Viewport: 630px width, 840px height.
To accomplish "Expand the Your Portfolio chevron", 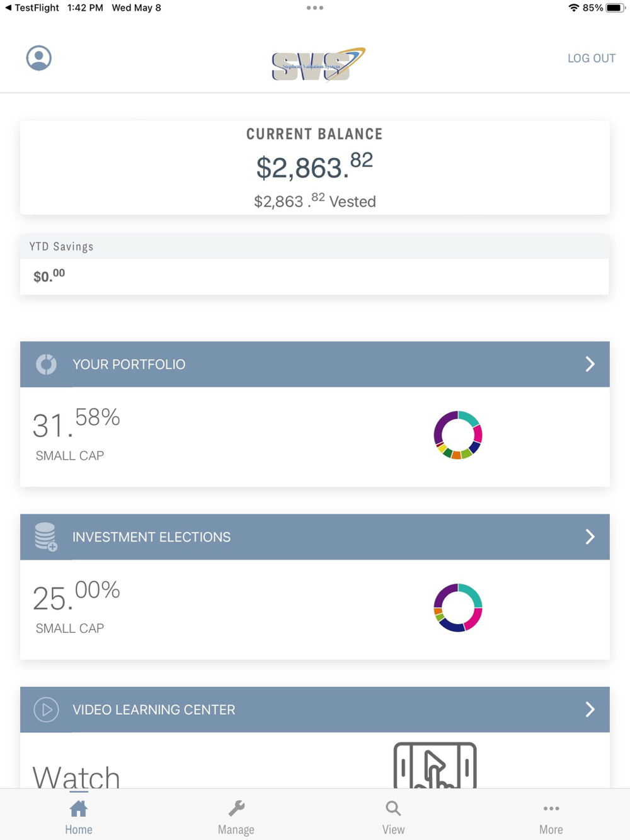I will [x=590, y=364].
